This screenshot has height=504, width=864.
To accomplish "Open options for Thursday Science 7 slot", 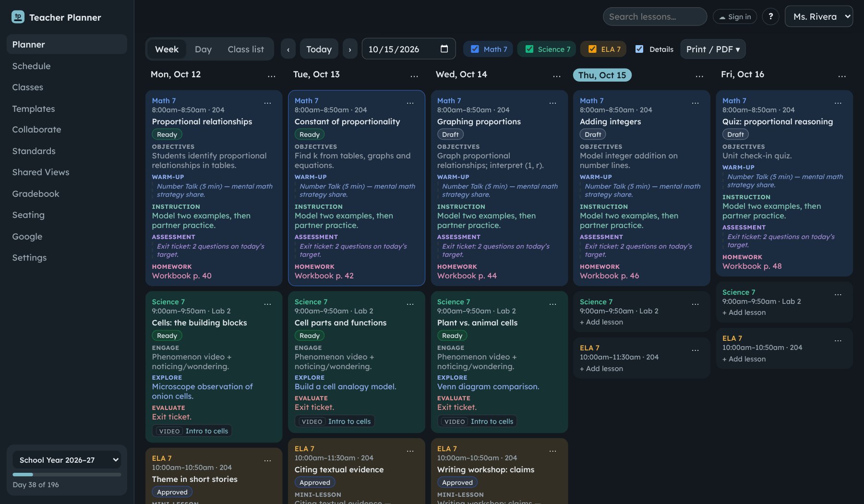I will (695, 303).
